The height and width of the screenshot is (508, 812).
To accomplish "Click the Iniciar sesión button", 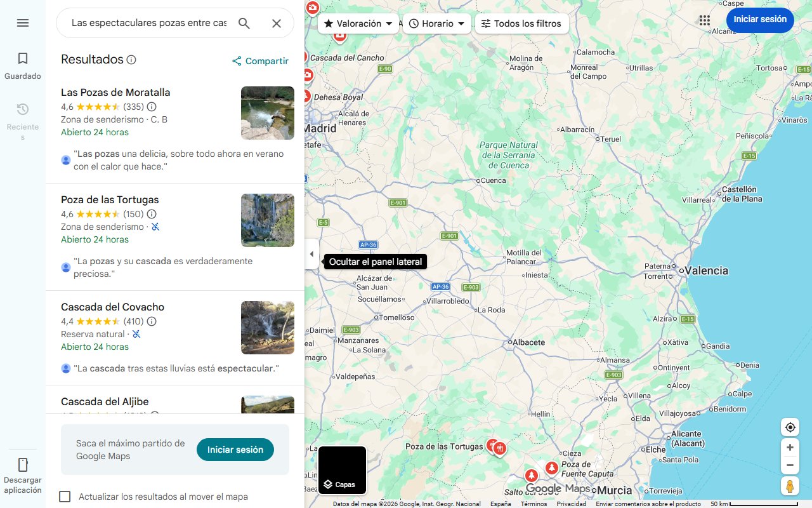I will tap(760, 20).
